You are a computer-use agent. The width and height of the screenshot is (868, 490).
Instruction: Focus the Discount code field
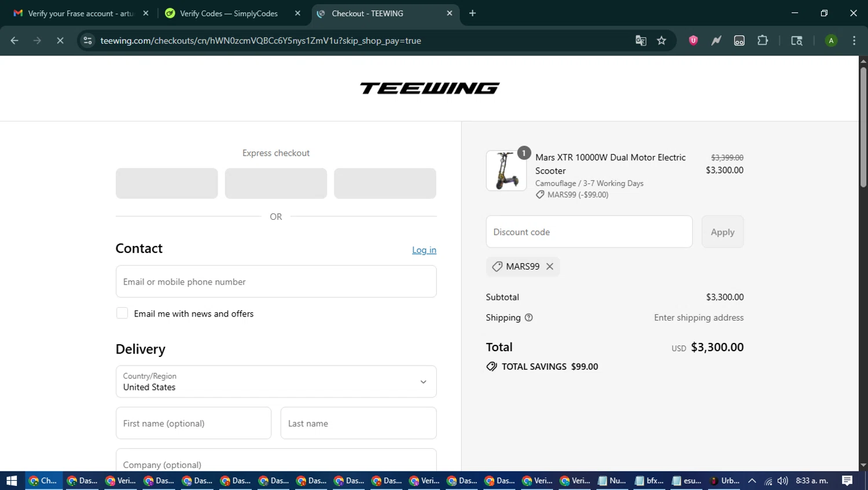click(589, 232)
